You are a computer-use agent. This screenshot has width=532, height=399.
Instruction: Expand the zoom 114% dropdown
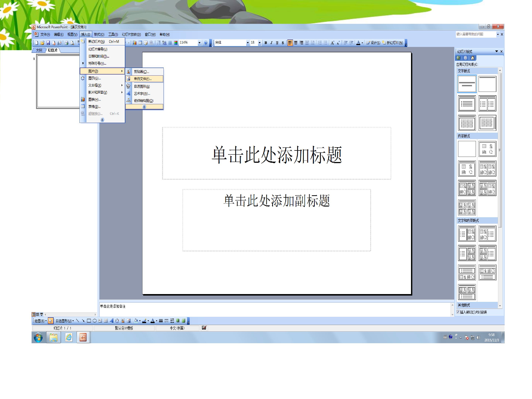click(x=199, y=43)
